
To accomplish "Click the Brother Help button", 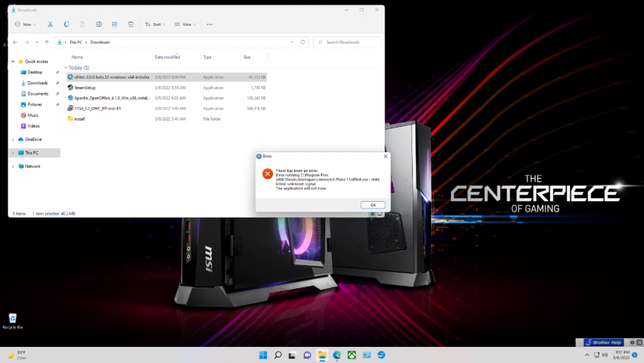I will pos(604,342).
